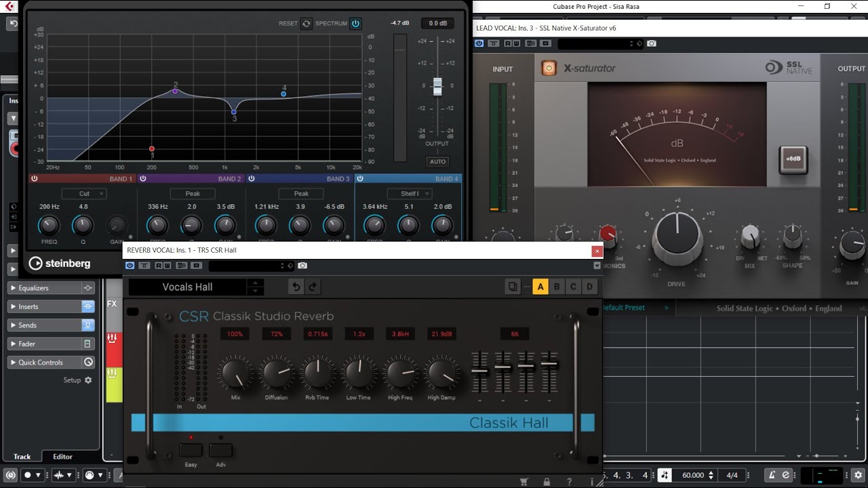The width and height of the screenshot is (868, 488).
Task: Toggle A/B compare in X-Saturator header
Action: [531, 43]
